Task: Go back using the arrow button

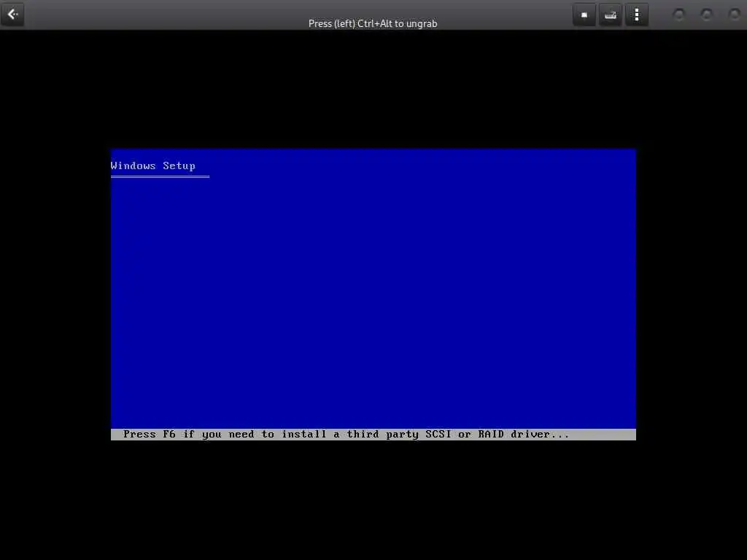Action: [12, 15]
